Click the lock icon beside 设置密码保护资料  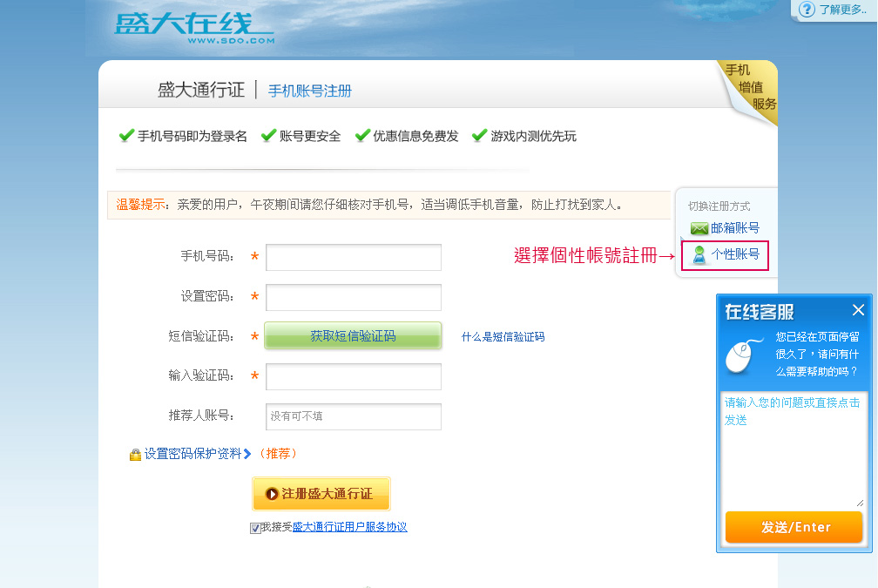(135, 455)
